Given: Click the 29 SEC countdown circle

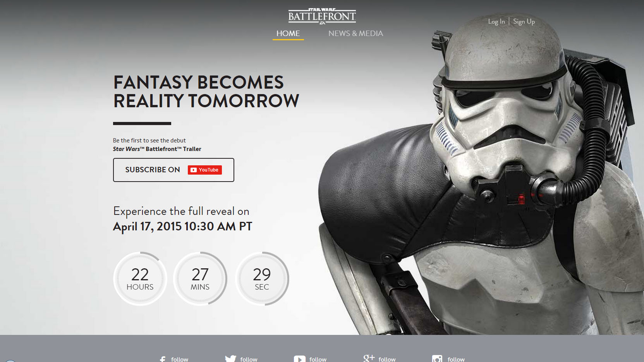Looking at the screenshot, I should click(x=262, y=279).
